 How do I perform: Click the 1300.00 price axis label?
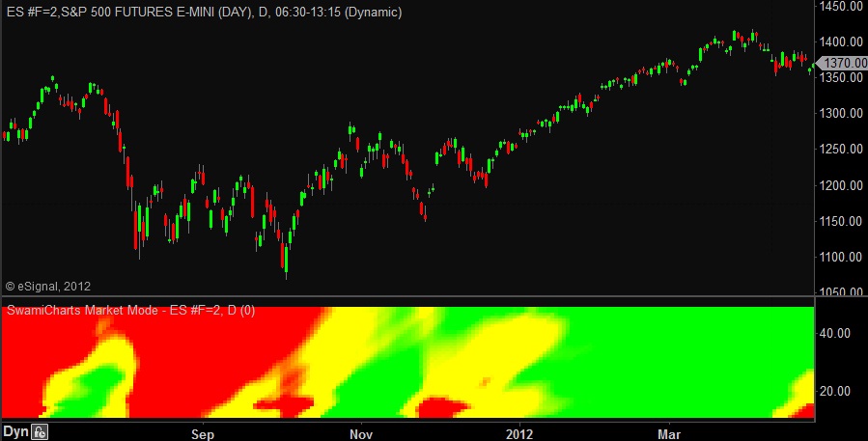click(x=843, y=113)
